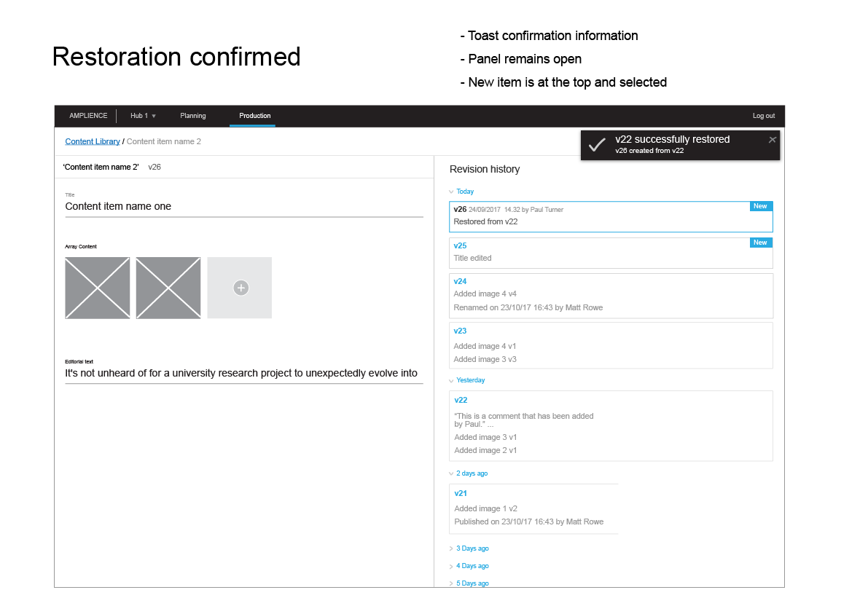Click 'Published on 23/10/17 16:43 by Matt Rowe'
Viewport: 868px width, 614px height.
pyautogui.click(x=528, y=521)
